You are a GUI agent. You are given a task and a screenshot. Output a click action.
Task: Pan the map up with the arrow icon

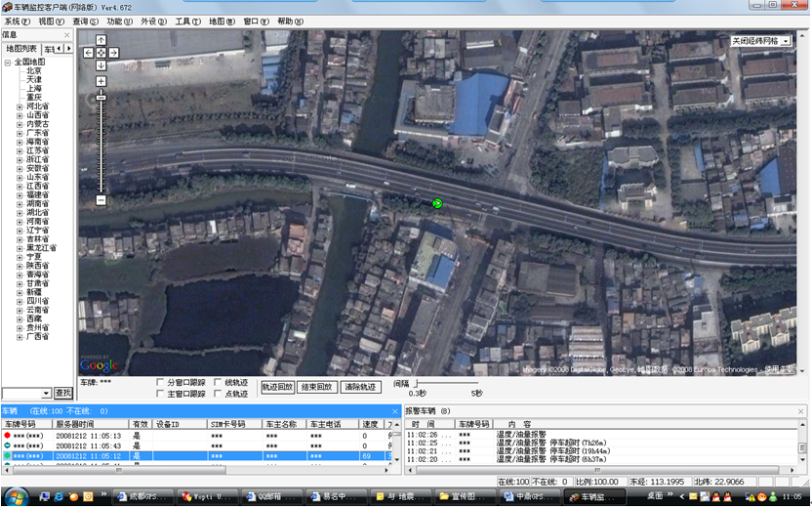click(x=101, y=40)
